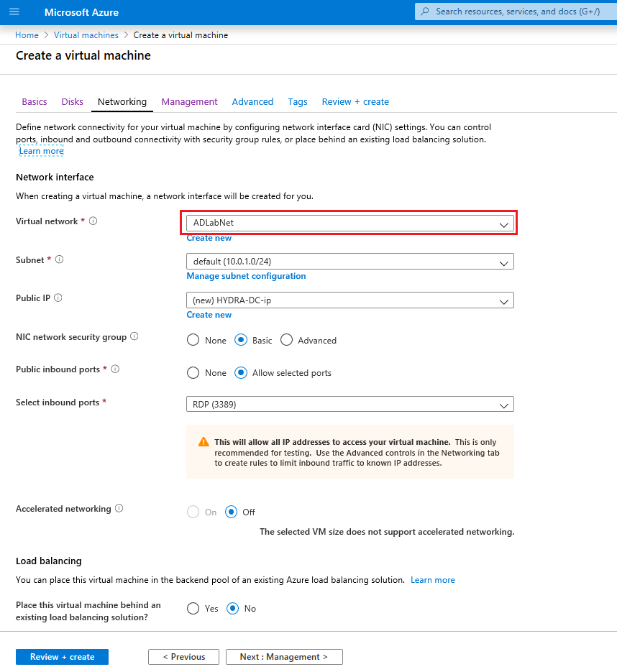Expand the Select inbound ports dropdown
The image size is (617, 672).
pyautogui.click(x=349, y=405)
